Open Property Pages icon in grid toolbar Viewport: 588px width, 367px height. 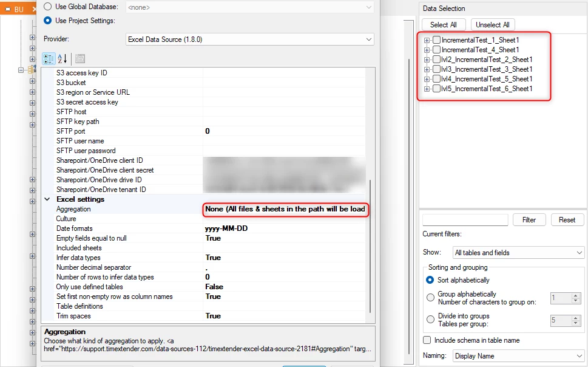(80, 58)
